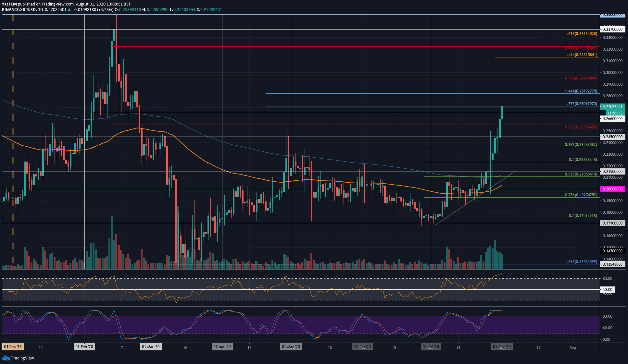The width and height of the screenshot is (628, 364).
Task: Click the TradingView logo icon
Action: click(6, 358)
